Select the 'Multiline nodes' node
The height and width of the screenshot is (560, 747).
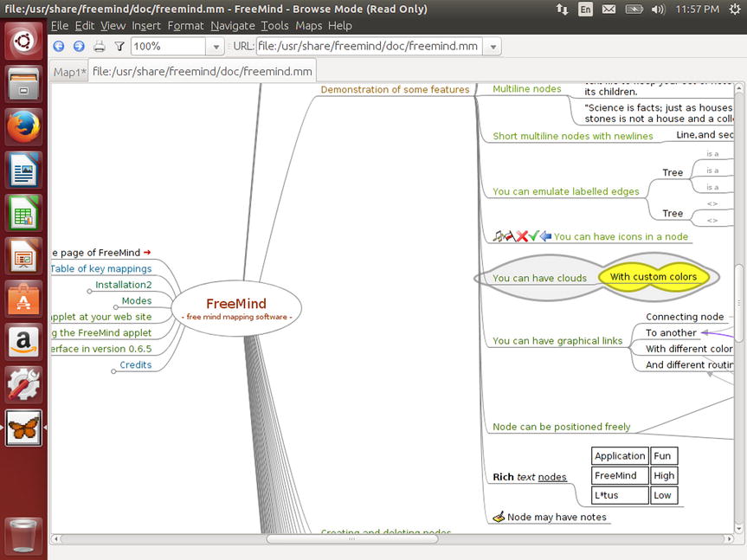[x=527, y=89]
